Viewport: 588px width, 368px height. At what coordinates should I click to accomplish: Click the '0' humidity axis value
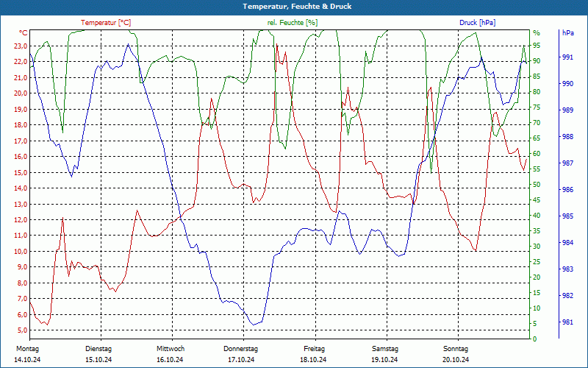535,339
